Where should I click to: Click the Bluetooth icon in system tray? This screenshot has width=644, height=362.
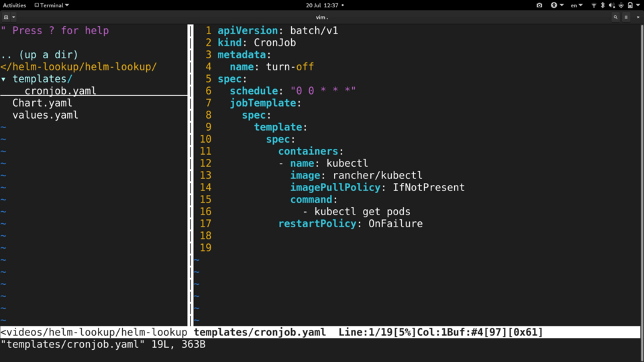(602, 5)
